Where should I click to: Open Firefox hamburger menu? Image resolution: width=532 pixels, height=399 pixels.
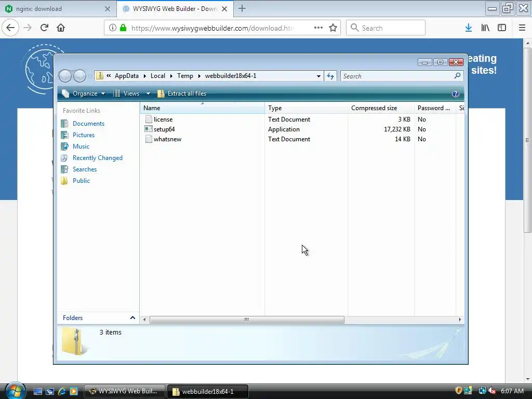point(522,28)
